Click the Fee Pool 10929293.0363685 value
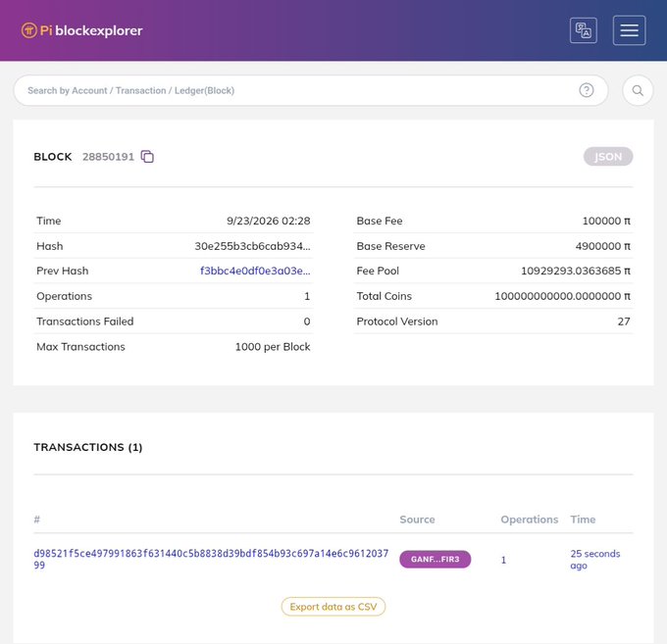Viewport: 667px width, 644px height. (x=576, y=271)
